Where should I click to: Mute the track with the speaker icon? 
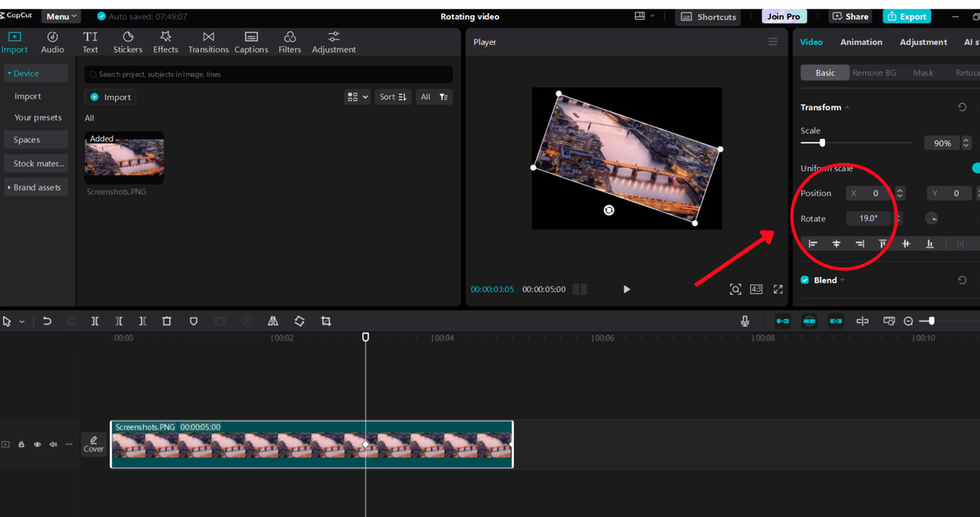(x=53, y=444)
